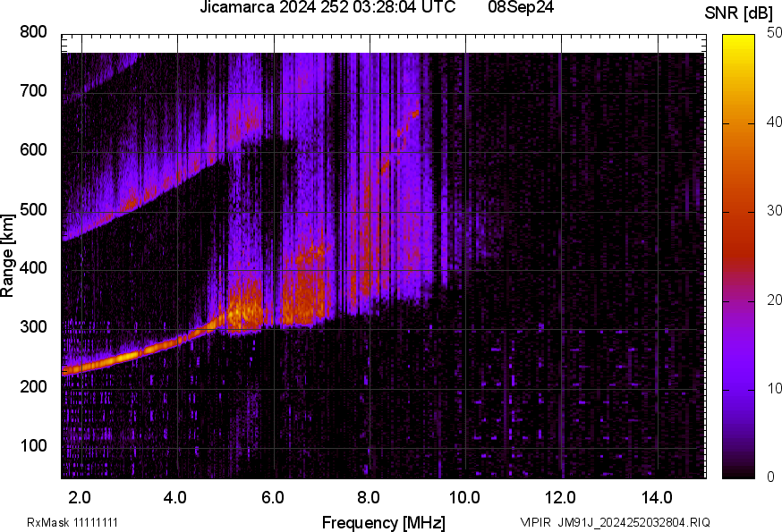Image resolution: width=782 pixels, height=532 pixels.
Task: Select the Range [km] axis label
Action: (x=8, y=257)
